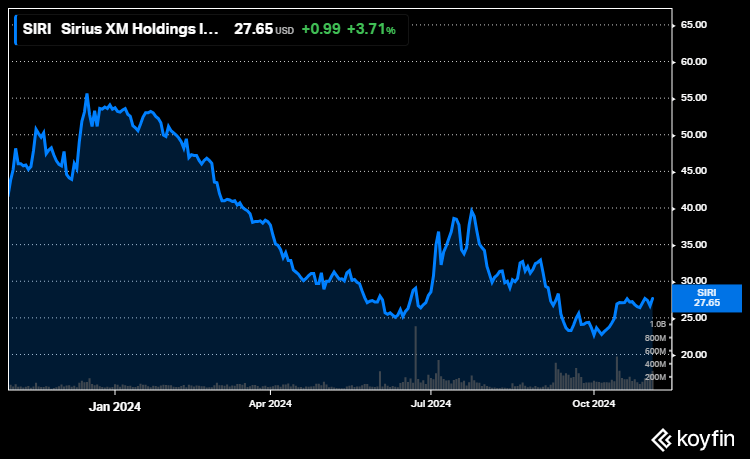Select the Oct 2024 date axis label
The image size is (750, 459).
click(x=593, y=405)
